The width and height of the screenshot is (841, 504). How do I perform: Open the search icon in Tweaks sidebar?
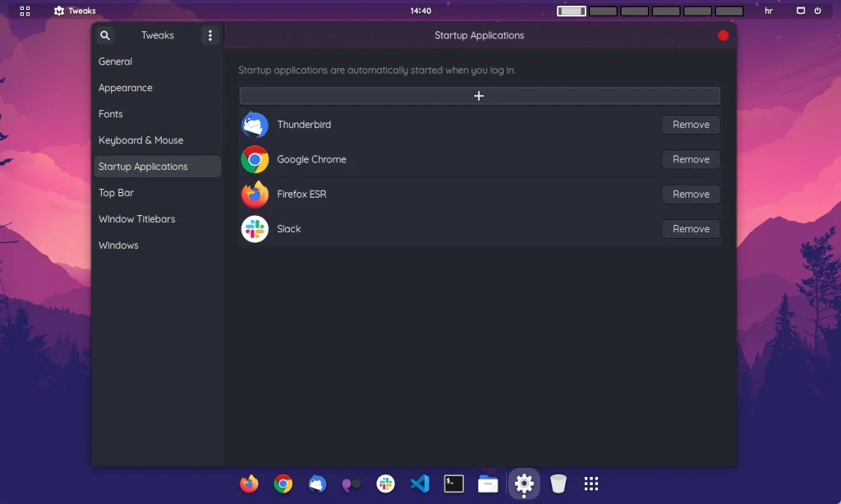pos(105,35)
